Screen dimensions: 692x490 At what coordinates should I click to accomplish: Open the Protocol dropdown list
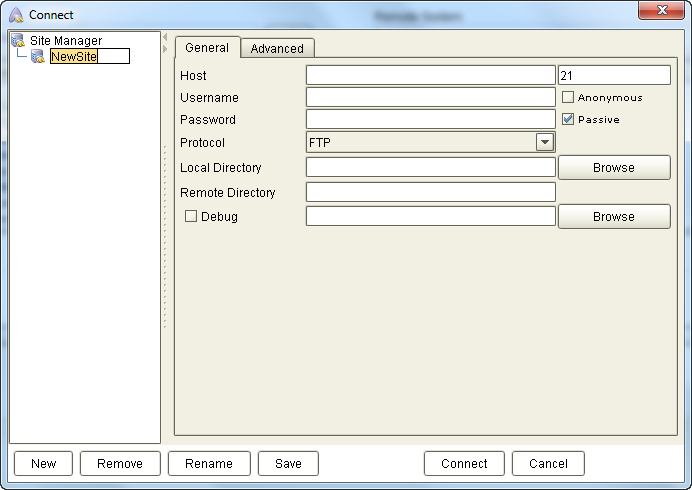[x=544, y=142]
